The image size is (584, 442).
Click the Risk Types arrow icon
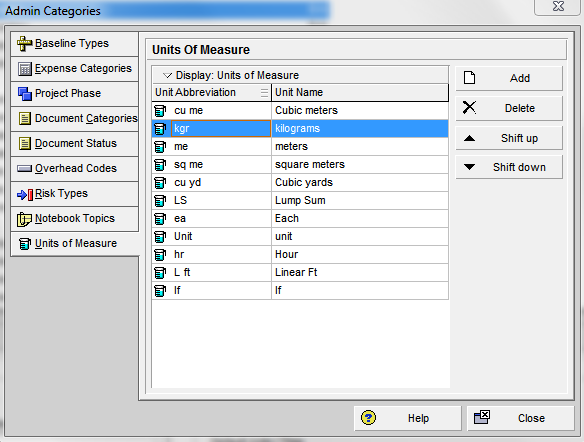click(25, 194)
